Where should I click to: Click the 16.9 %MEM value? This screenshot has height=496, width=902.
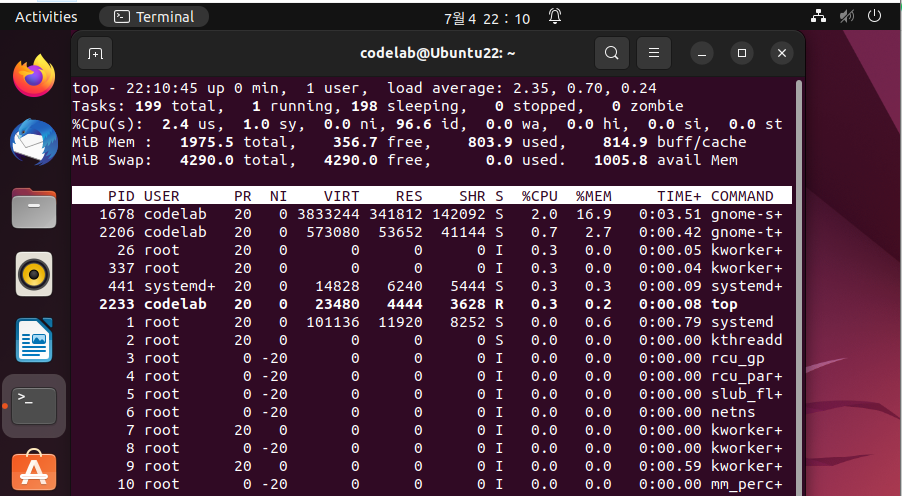click(594, 215)
